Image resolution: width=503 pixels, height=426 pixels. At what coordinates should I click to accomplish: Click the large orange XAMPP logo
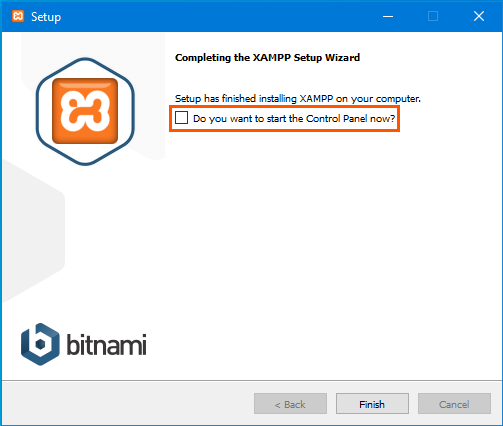coord(85,111)
